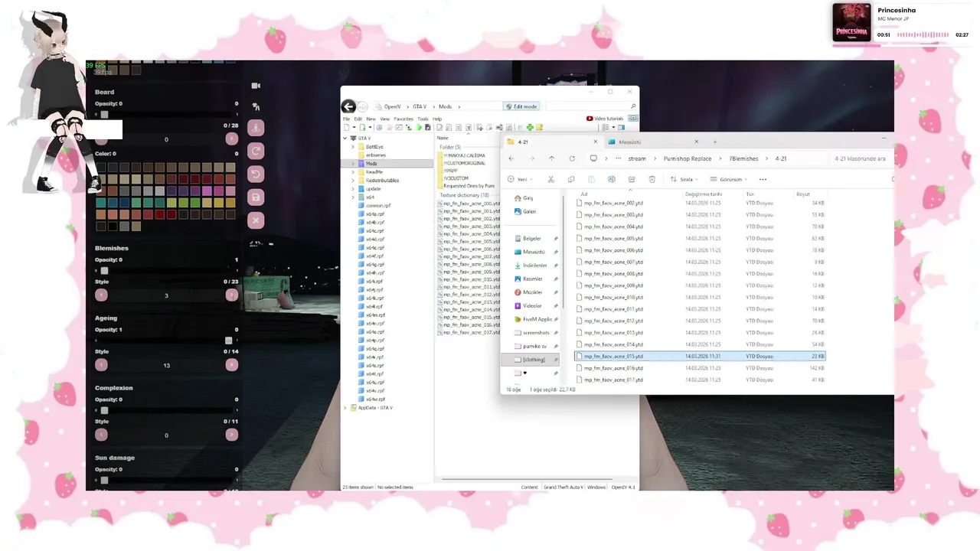Open the Help menu in OpenIV
The width and height of the screenshot is (980, 551).
click(x=437, y=119)
